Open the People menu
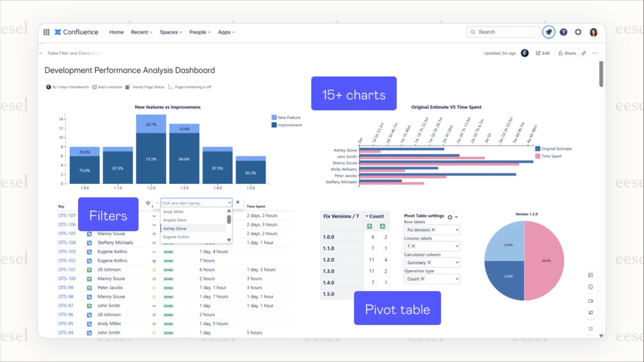This screenshot has width=644, height=362. (200, 32)
